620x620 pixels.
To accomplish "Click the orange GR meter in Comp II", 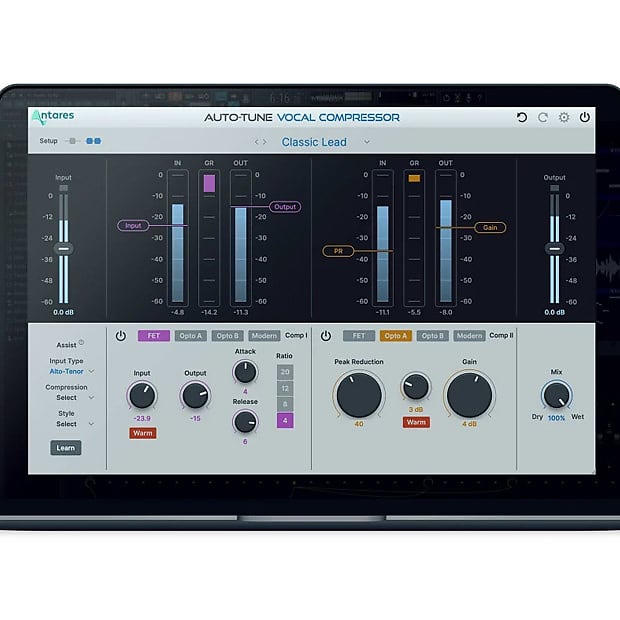I will 414,178.
